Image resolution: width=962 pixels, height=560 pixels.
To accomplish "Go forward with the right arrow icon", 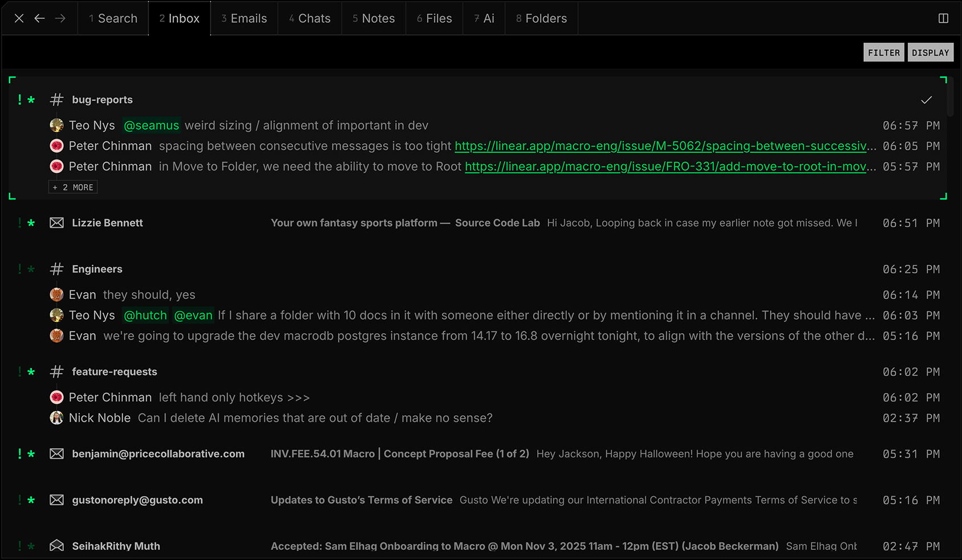I will (60, 18).
